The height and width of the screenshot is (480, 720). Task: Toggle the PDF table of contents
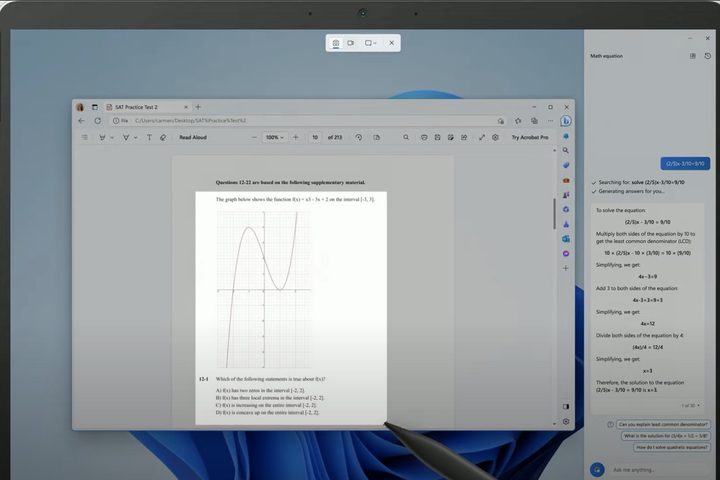coord(84,137)
